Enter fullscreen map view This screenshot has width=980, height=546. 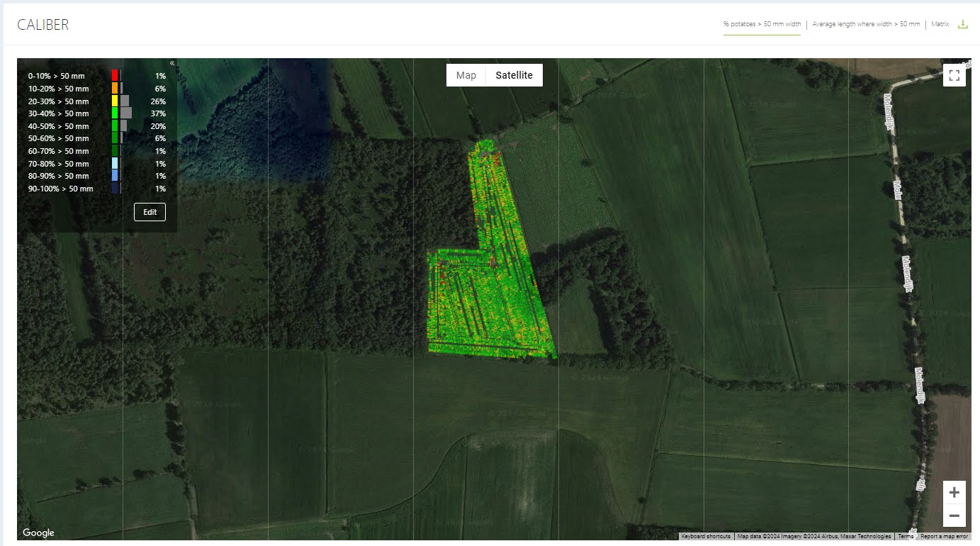pyautogui.click(x=954, y=75)
